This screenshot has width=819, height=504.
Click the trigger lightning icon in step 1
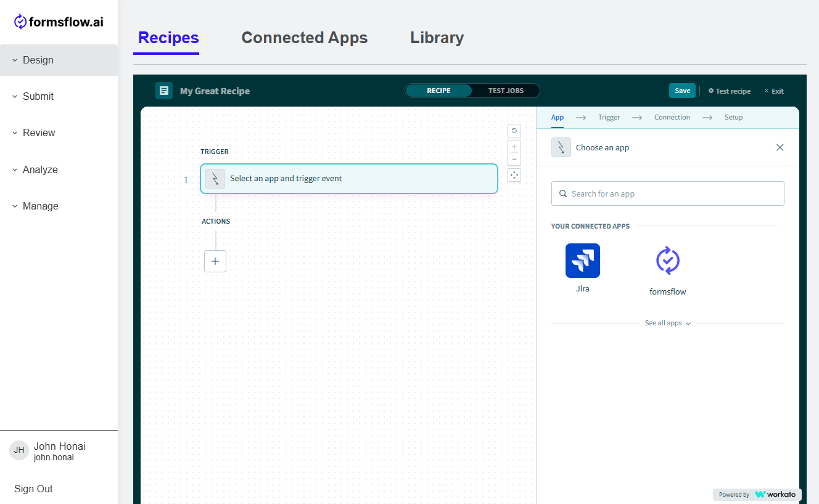(215, 179)
